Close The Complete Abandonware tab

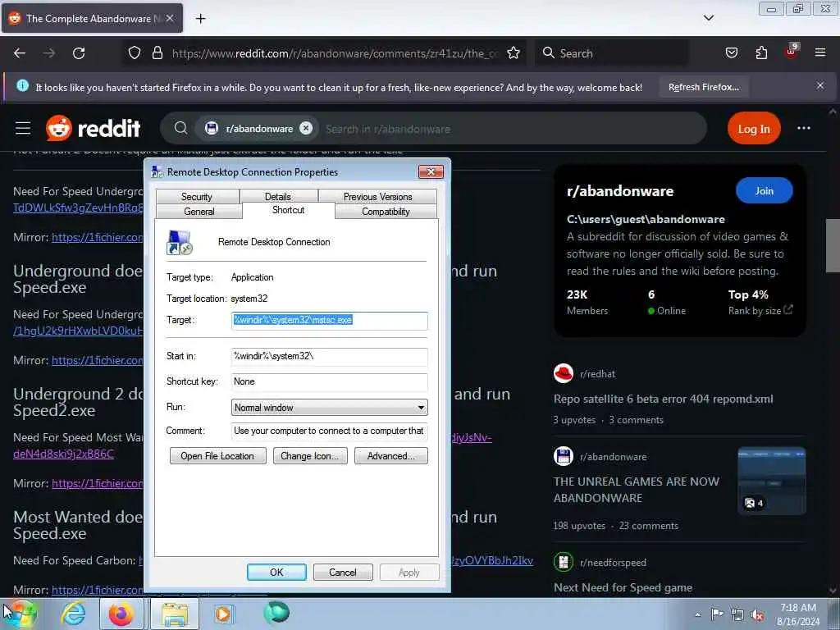(169, 18)
